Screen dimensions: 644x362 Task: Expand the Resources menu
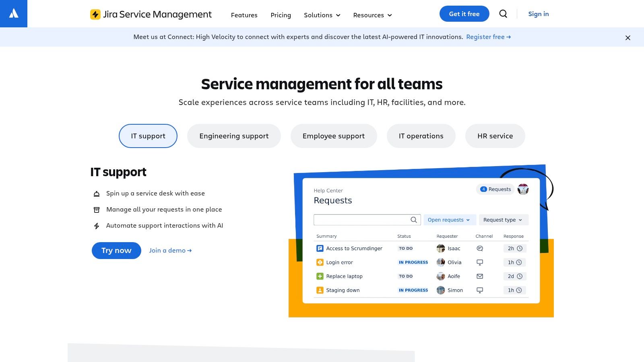(372, 15)
